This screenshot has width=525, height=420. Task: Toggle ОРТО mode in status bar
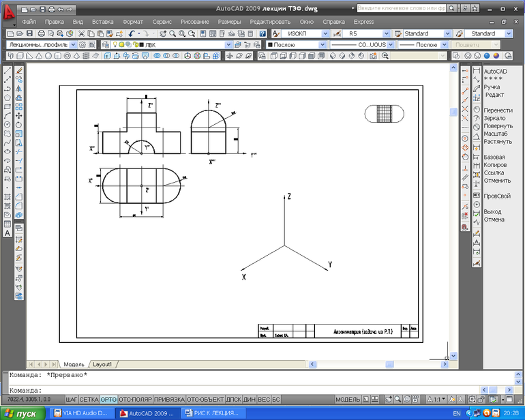click(108, 399)
